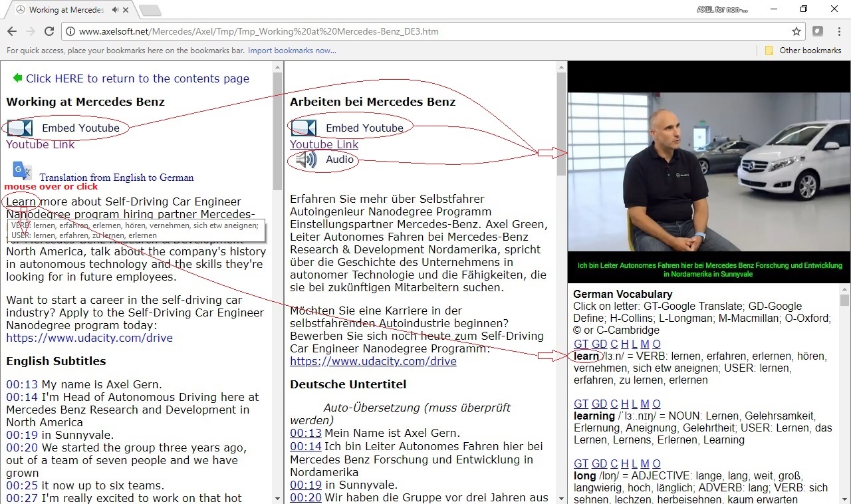851x504 pixels.
Task: Open L Longman dictionary for learn
Action: click(634, 344)
